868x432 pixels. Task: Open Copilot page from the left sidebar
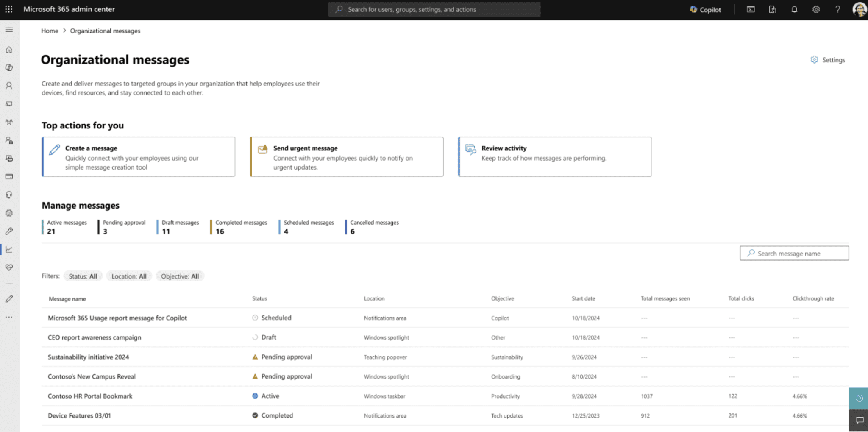(8, 67)
